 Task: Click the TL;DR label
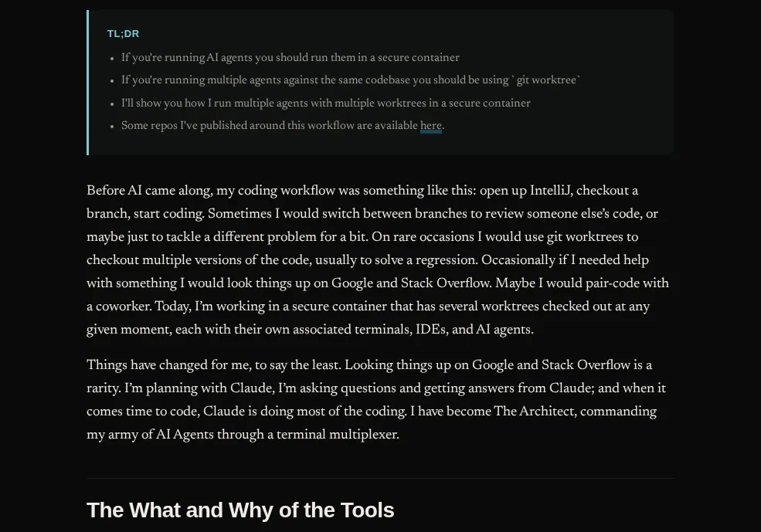pyautogui.click(x=123, y=34)
